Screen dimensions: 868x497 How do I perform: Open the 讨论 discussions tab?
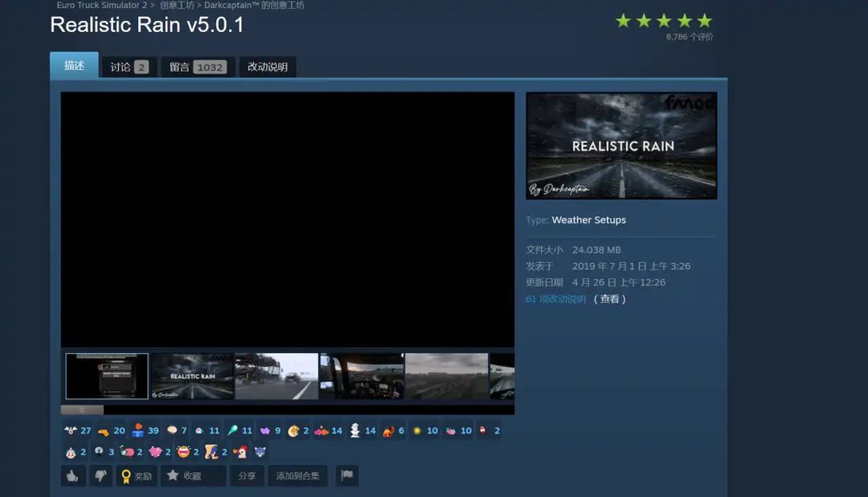click(129, 67)
